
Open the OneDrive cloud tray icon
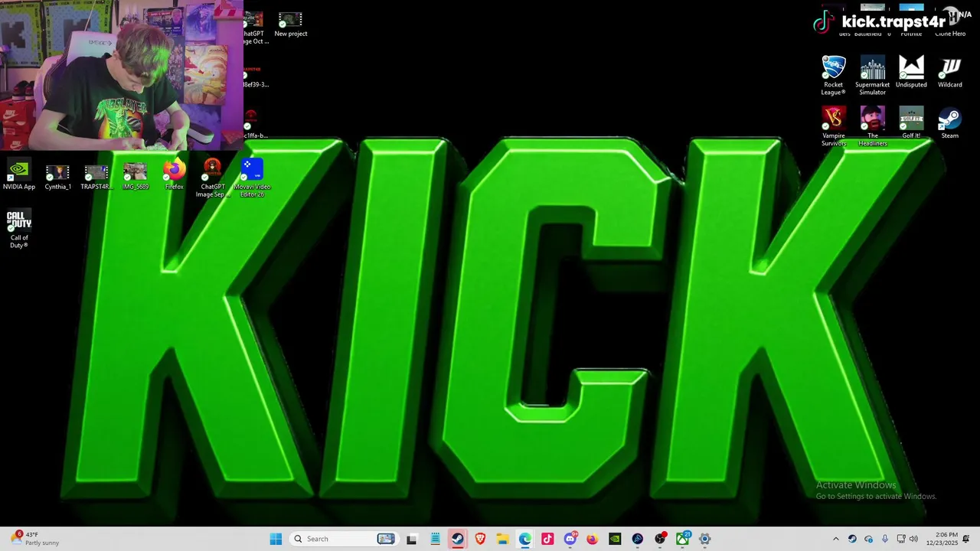coord(868,539)
